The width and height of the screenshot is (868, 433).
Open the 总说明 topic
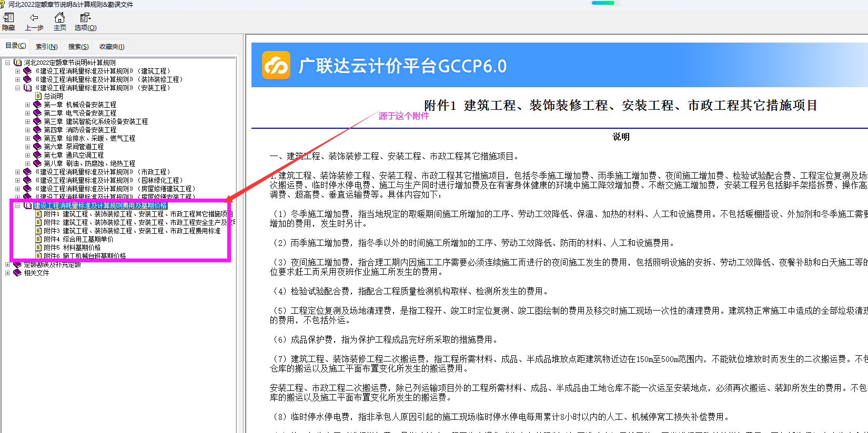[x=53, y=96]
